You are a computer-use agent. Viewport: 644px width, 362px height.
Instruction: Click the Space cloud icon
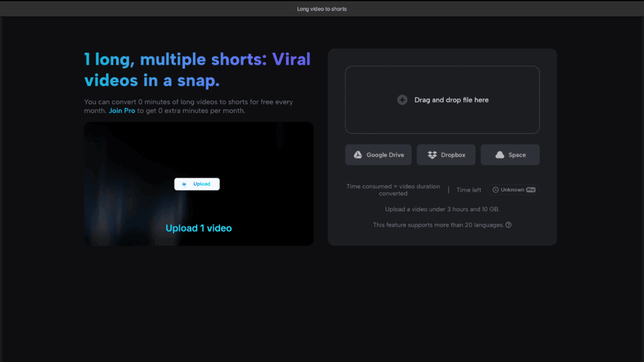point(500,155)
